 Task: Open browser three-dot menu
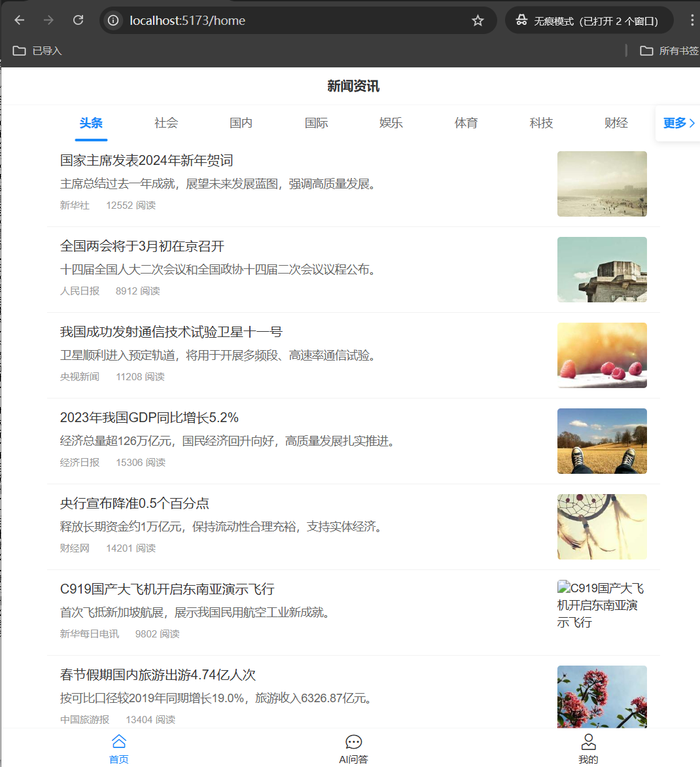pos(691,20)
